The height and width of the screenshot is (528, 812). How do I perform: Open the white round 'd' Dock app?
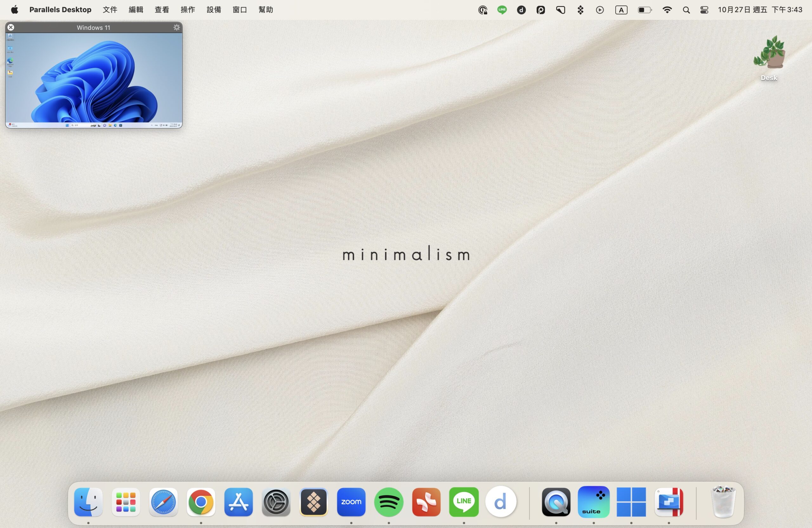click(501, 502)
